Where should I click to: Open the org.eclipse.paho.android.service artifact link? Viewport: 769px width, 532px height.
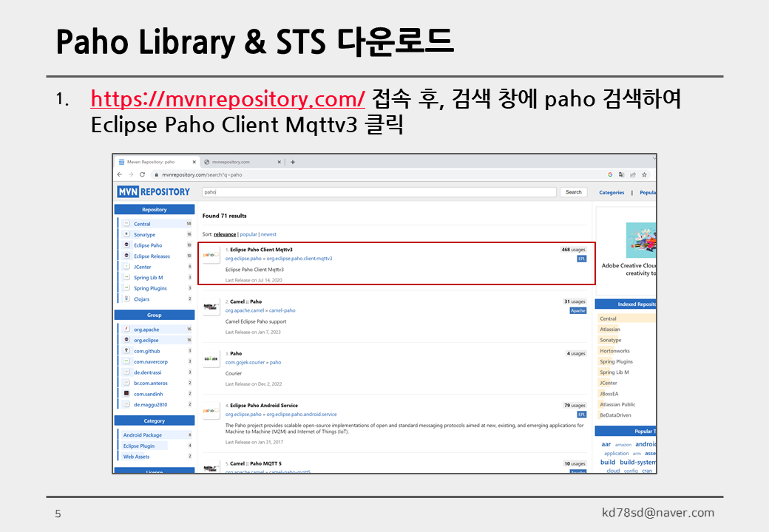click(302, 415)
